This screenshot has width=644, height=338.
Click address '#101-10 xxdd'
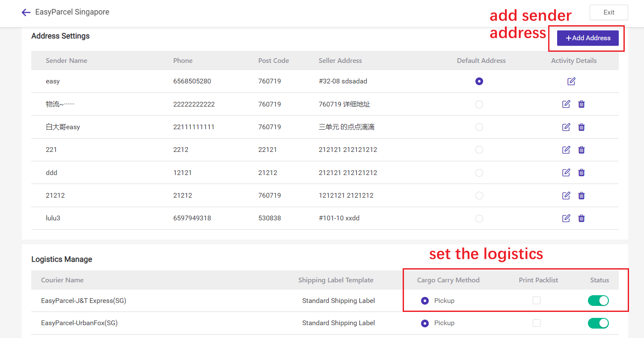click(x=339, y=218)
